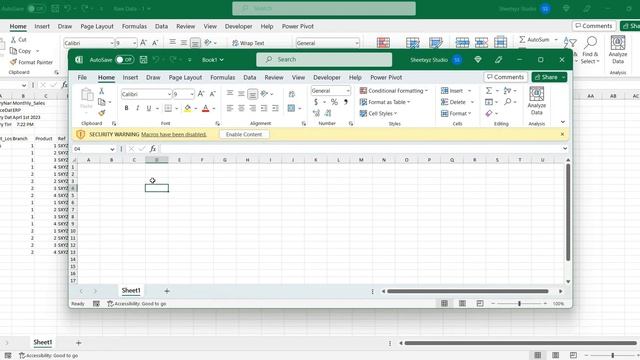Open the Delete cells dropdown in Book1
The width and height of the screenshot is (640, 360).
pos(472,102)
